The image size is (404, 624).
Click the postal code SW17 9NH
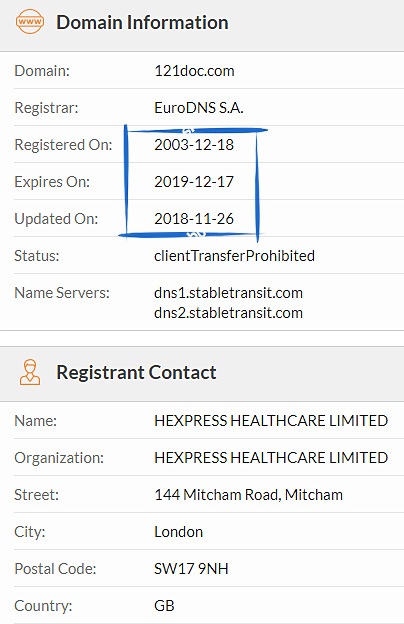point(191,569)
